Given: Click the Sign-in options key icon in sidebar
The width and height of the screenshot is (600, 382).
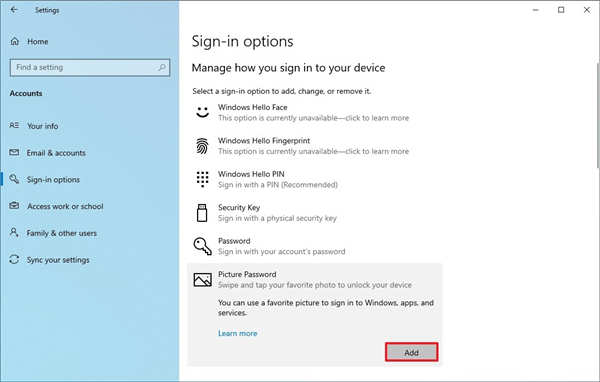Looking at the screenshot, I should [14, 179].
